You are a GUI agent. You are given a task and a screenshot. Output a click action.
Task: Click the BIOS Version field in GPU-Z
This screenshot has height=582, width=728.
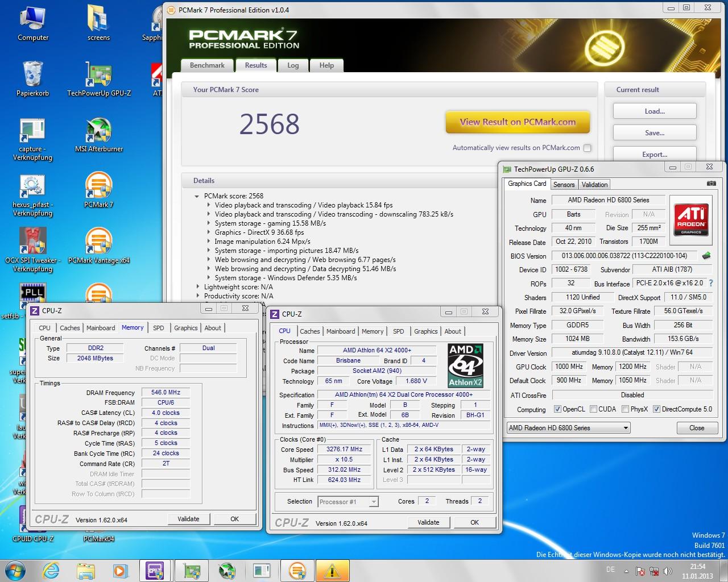click(624, 256)
